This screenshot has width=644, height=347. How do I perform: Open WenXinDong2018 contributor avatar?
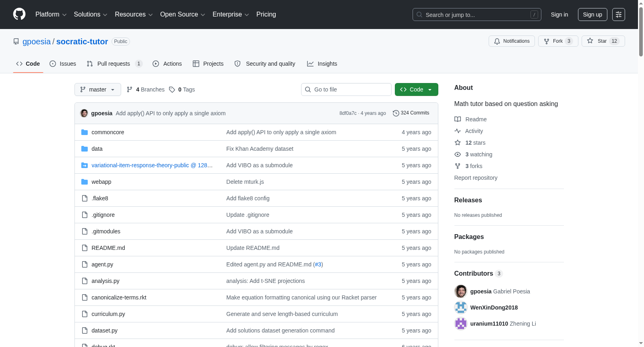(x=461, y=308)
